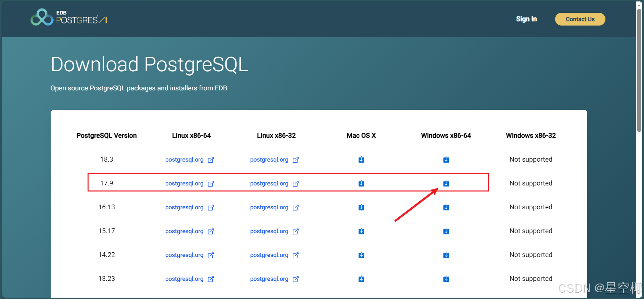Click the Download PostgreSQL heading
The image size is (644, 299).
point(150,65)
